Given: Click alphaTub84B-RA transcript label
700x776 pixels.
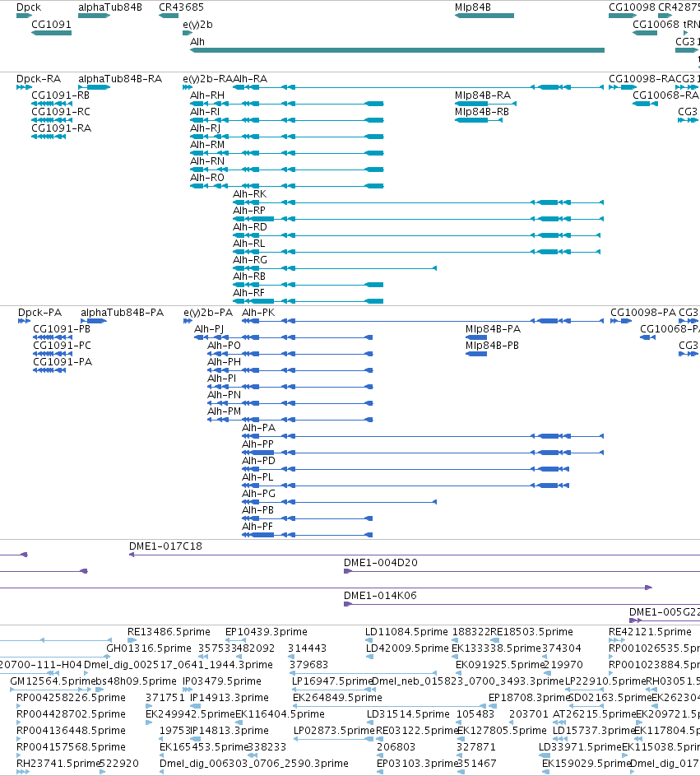Looking at the screenshot, I should (x=120, y=79).
